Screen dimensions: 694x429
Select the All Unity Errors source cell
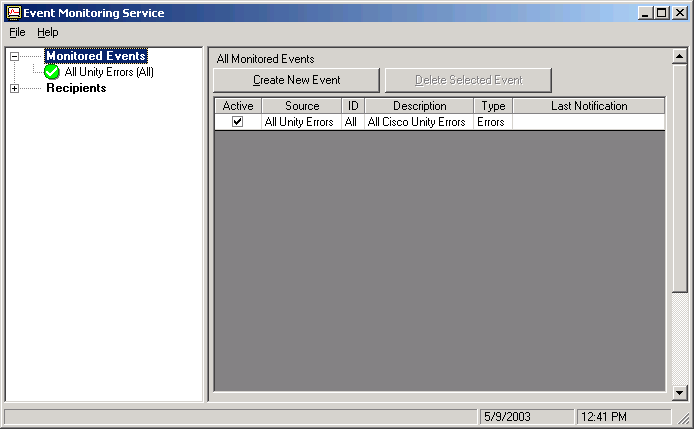(x=301, y=122)
